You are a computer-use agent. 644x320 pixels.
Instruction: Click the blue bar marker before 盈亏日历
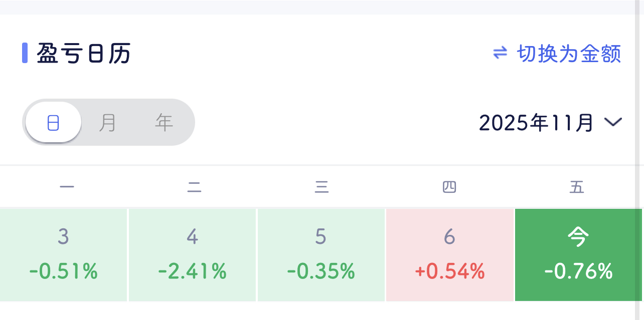(25, 53)
